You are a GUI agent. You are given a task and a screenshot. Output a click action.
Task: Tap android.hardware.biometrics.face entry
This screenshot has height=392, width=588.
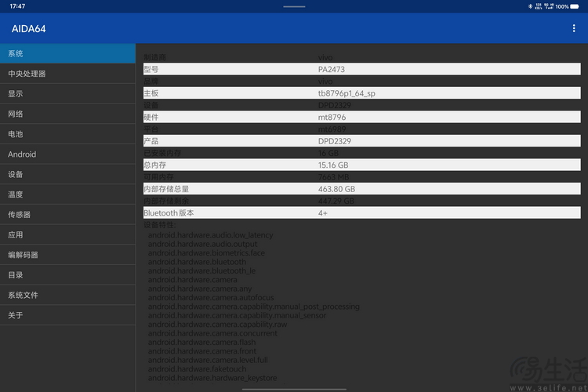pos(206,253)
